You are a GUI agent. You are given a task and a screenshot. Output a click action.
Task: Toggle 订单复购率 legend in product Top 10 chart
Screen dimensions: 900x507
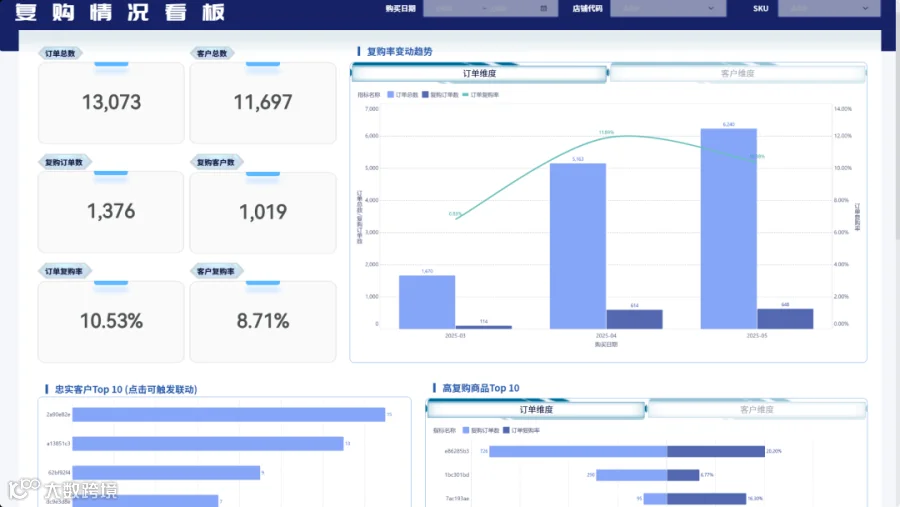click(521, 430)
